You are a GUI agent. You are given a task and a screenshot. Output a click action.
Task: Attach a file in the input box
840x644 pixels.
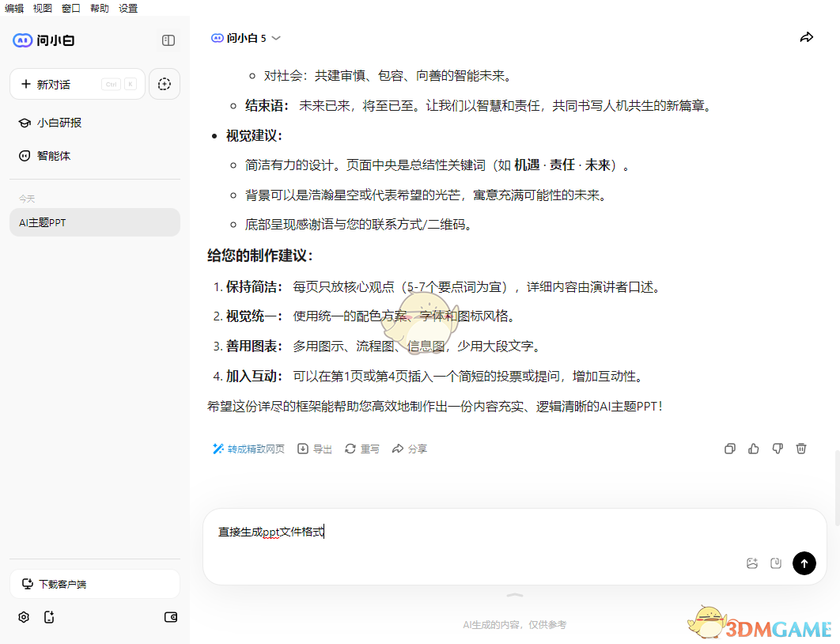point(776,563)
